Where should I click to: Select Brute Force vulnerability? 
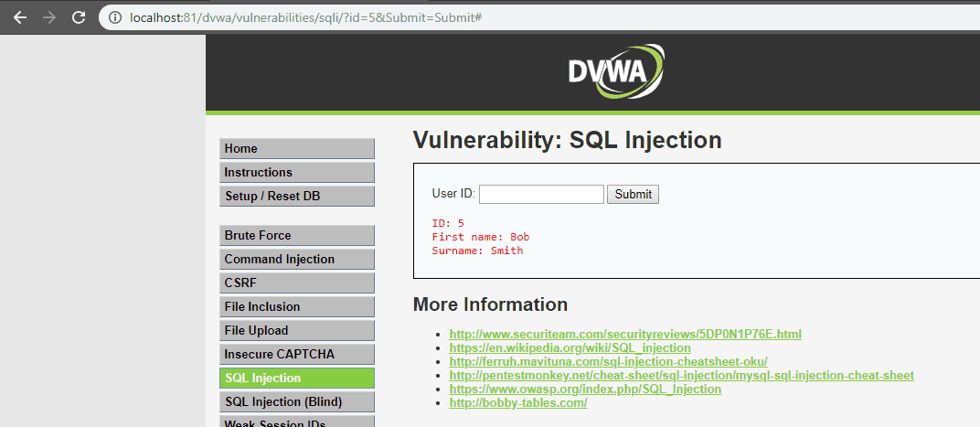[x=297, y=236]
